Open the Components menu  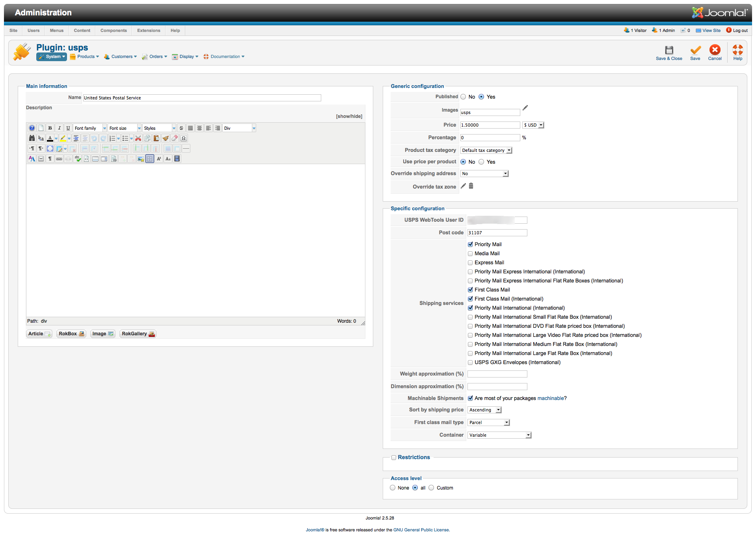click(114, 30)
